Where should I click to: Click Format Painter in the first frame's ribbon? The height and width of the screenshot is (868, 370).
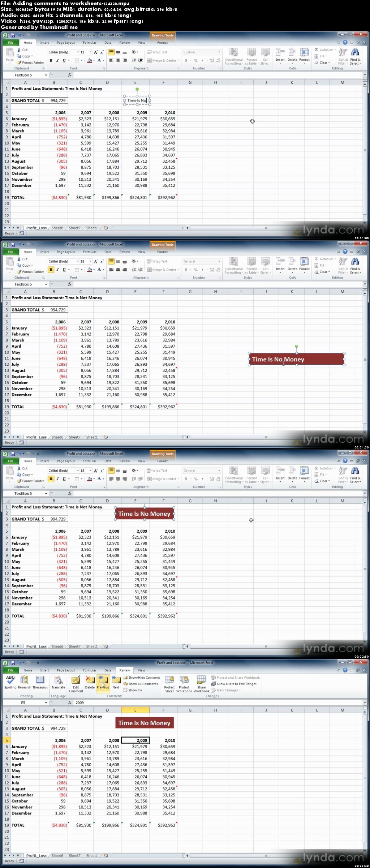30,63
